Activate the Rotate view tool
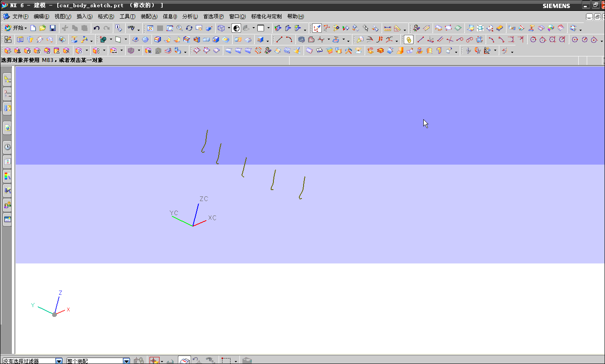Screen dimensions: 605x364 pos(189,28)
